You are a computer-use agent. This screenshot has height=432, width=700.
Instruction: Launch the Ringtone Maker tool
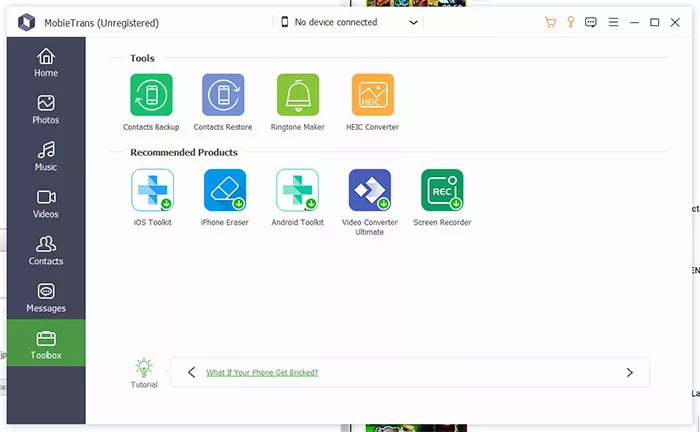(x=298, y=95)
